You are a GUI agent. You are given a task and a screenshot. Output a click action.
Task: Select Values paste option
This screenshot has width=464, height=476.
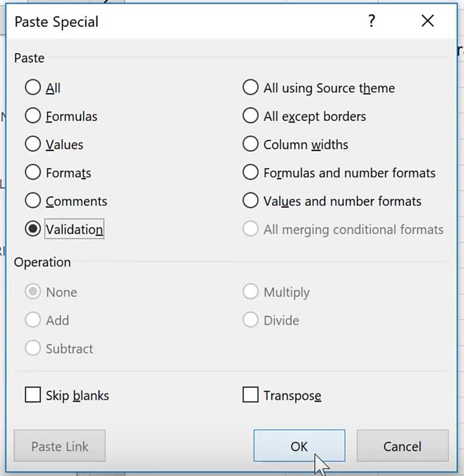coord(33,145)
